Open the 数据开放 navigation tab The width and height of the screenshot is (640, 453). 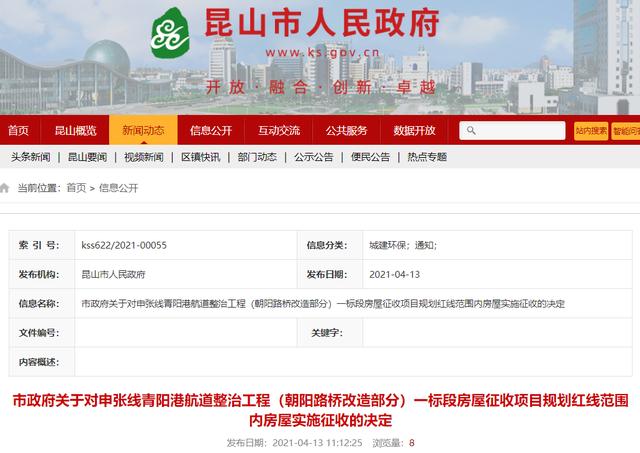(414, 130)
